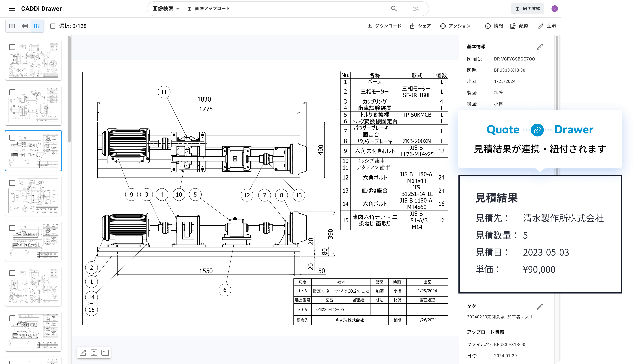Click the 図番 value BFU330-X18-00
Viewport: 634px width, 364px height.
click(x=509, y=70)
